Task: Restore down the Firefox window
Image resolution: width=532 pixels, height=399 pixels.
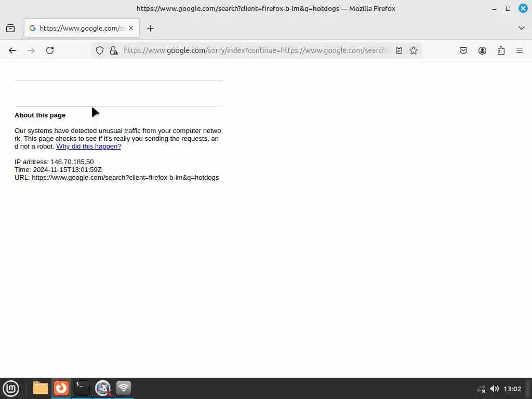Action: [x=508, y=9]
